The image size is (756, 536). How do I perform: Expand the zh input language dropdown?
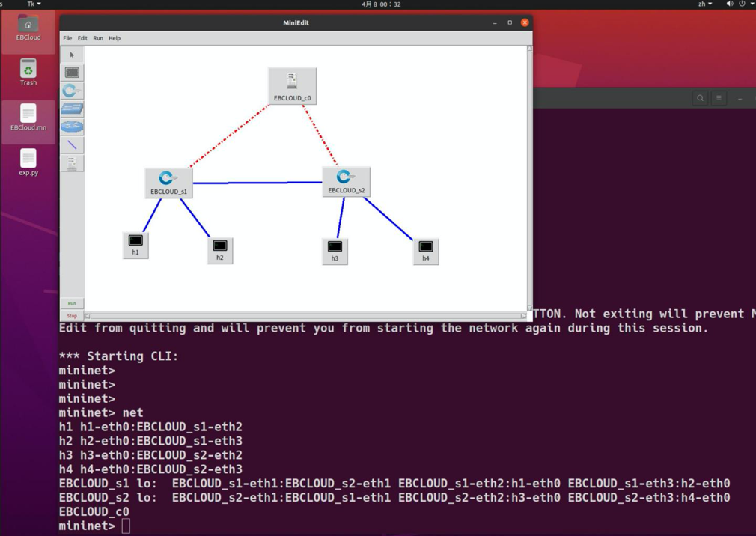(x=704, y=4)
